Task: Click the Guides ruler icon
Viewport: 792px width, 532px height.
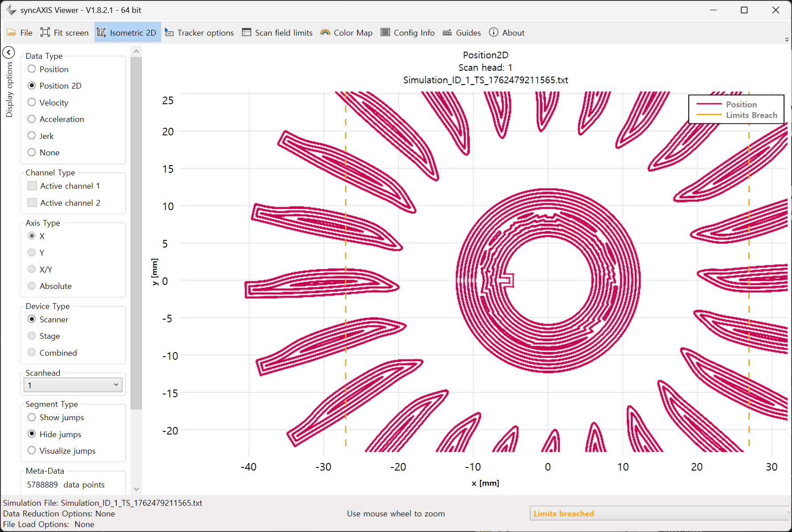Action: point(447,32)
